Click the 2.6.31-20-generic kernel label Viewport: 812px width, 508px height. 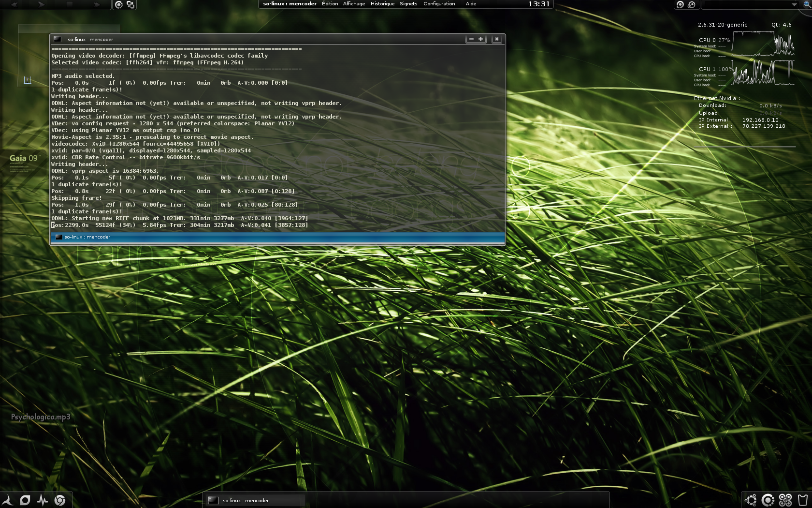pyautogui.click(x=723, y=25)
